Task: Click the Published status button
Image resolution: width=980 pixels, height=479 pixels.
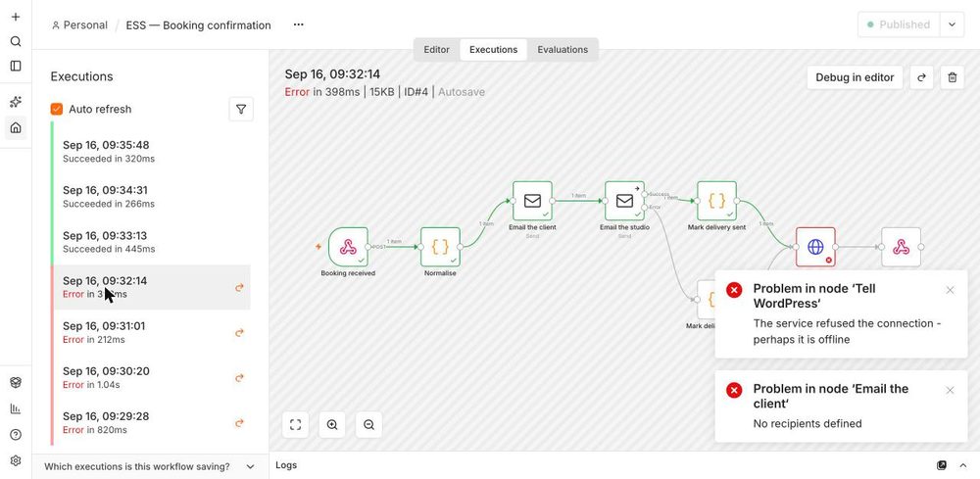Action: [x=899, y=25]
